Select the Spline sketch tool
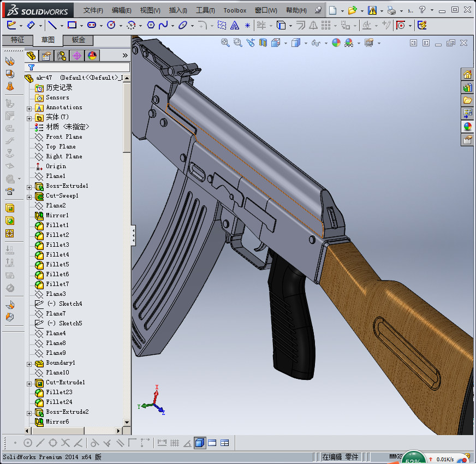 (163, 25)
